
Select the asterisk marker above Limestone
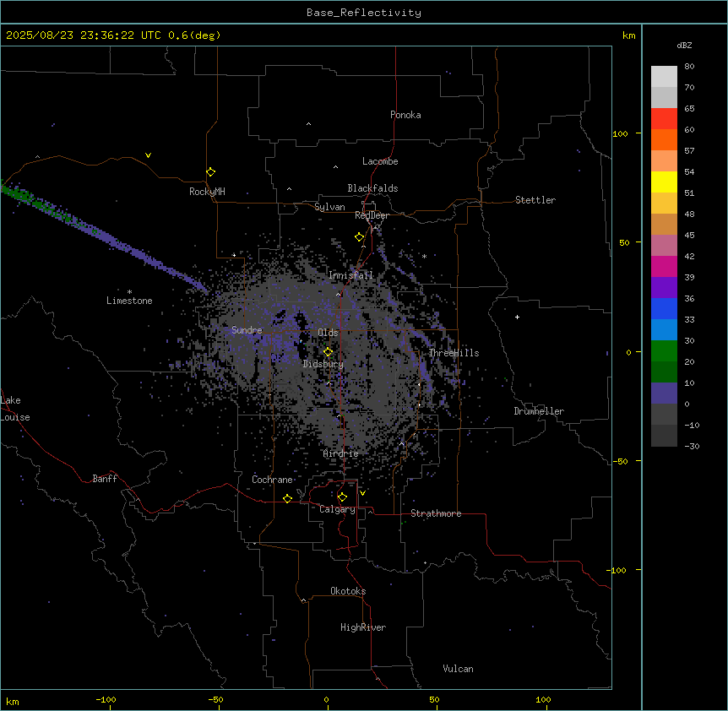[129, 292]
